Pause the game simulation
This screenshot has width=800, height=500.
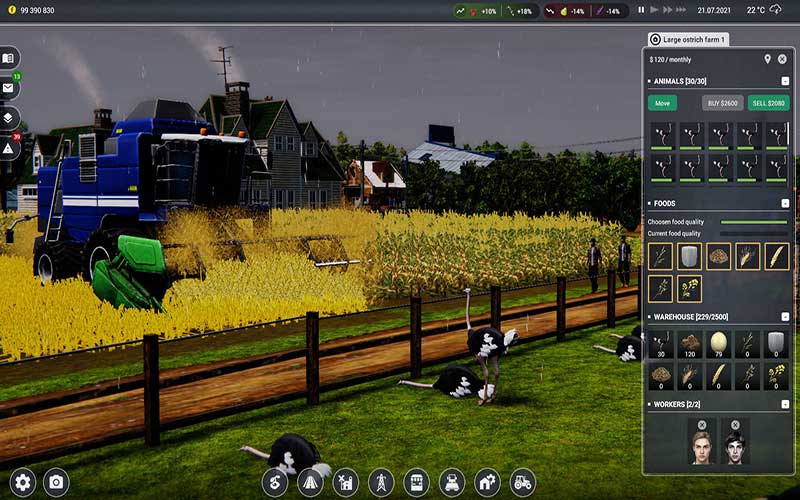tap(641, 10)
